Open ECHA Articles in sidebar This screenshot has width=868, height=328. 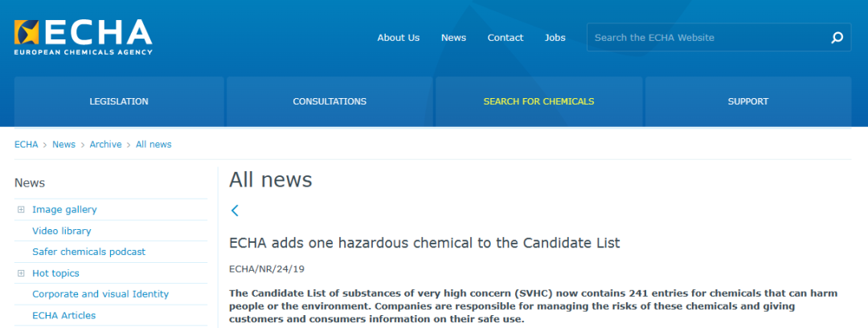(x=63, y=315)
